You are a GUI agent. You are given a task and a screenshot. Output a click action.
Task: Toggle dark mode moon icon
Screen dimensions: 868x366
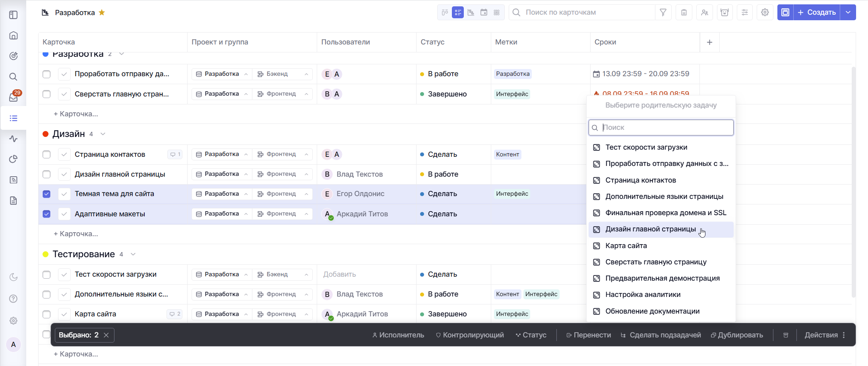tap(14, 277)
